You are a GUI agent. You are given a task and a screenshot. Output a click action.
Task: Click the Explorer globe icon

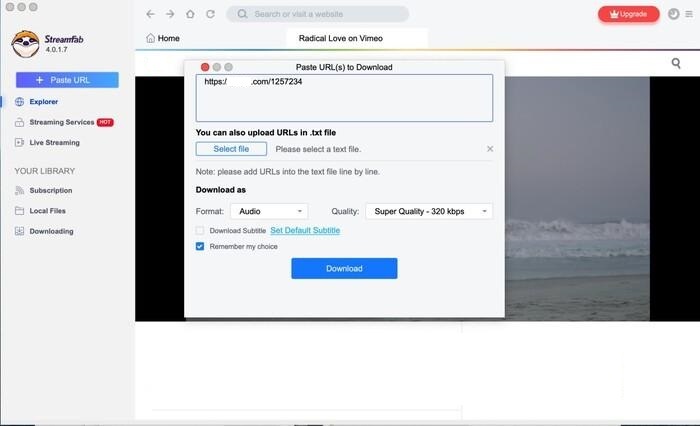19,102
